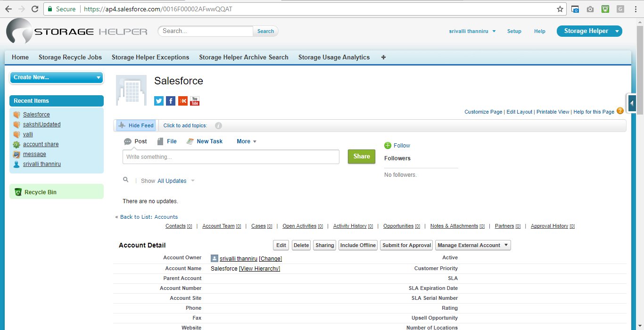The height and width of the screenshot is (330, 644).
Task: Click the owner avatar icon in Account Detail
Action: pyautogui.click(x=215, y=258)
